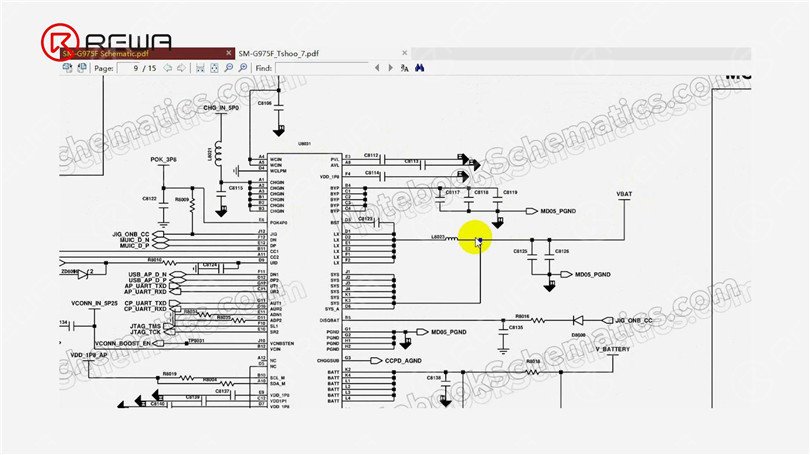Click the Find text field

pyautogui.click(x=322, y=68)
